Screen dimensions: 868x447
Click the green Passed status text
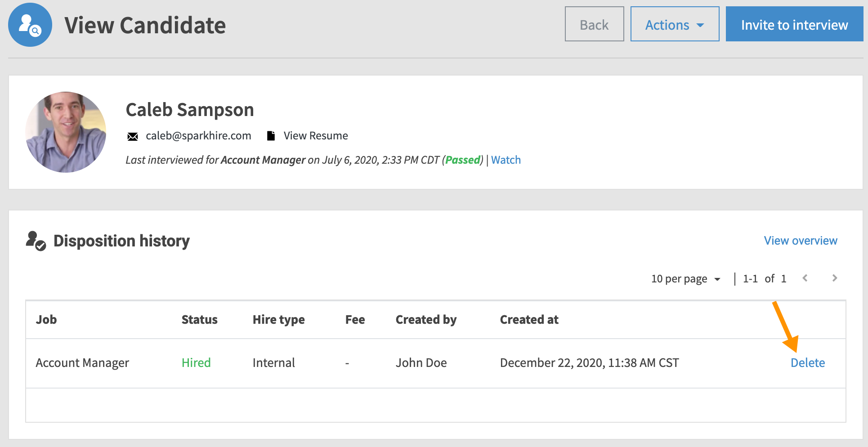click(463, 160)
